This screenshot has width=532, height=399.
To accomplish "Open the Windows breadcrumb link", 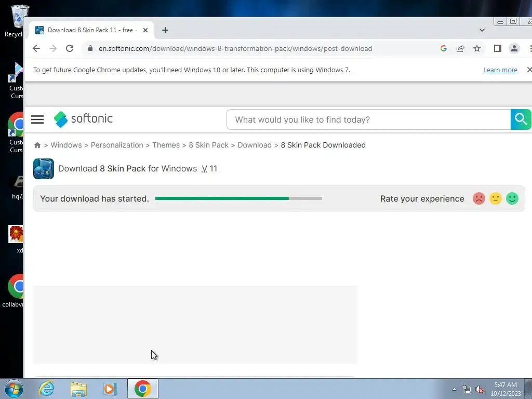I will pos(66,145).
